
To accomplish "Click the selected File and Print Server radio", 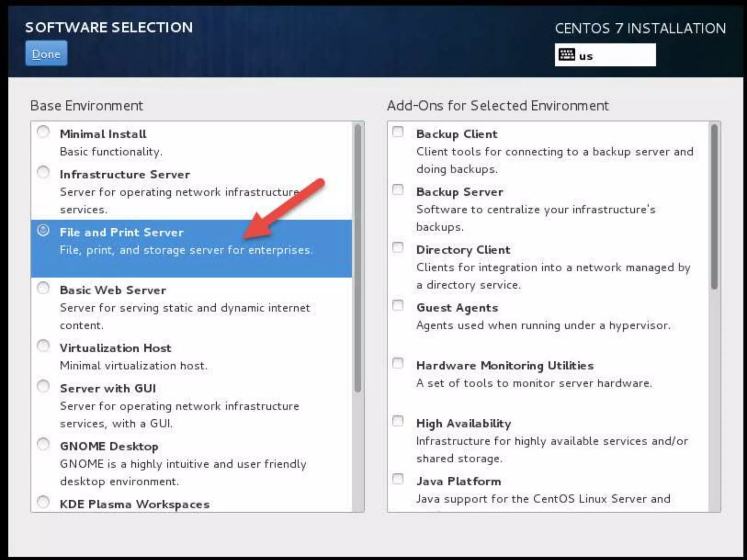I will [x=43, y=230].
